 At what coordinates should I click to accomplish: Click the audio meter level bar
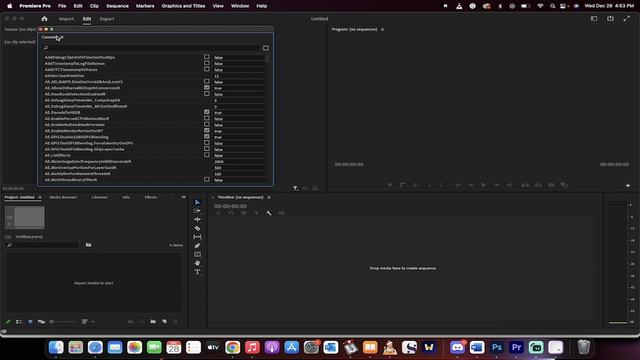click(x=618, y=262)
